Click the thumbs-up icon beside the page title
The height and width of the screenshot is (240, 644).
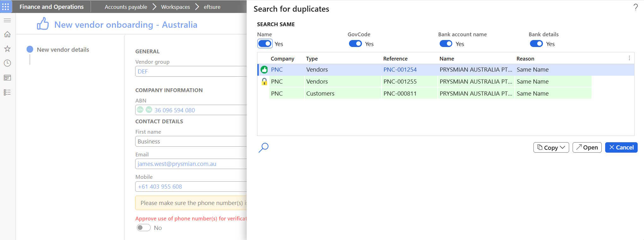[43, 24]
